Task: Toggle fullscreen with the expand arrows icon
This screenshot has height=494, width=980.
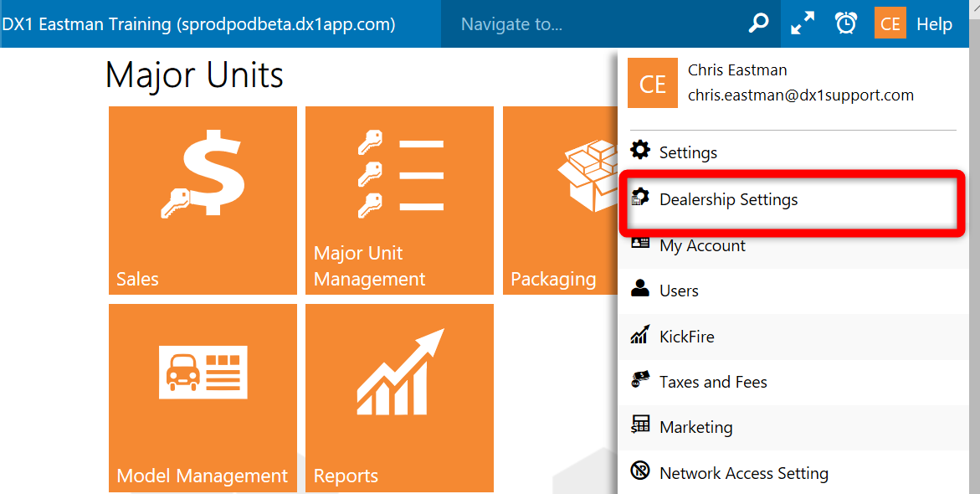Action: (x=803, y=23)
